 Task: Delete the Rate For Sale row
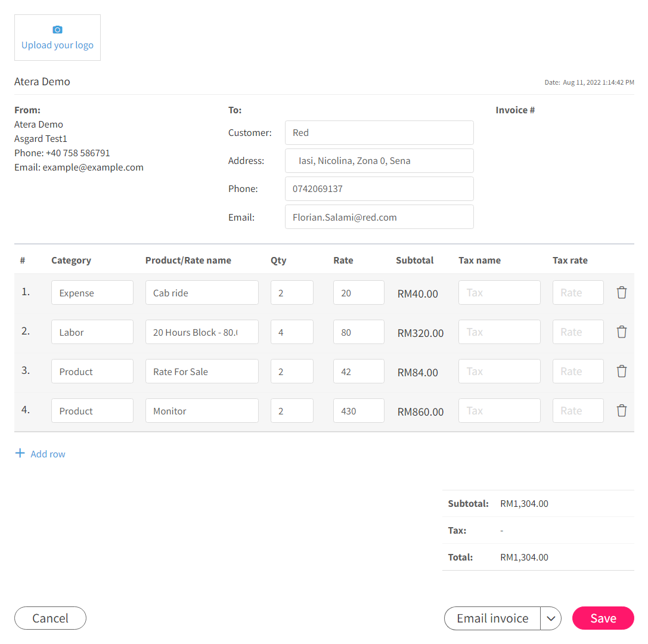tap(622, 371)
